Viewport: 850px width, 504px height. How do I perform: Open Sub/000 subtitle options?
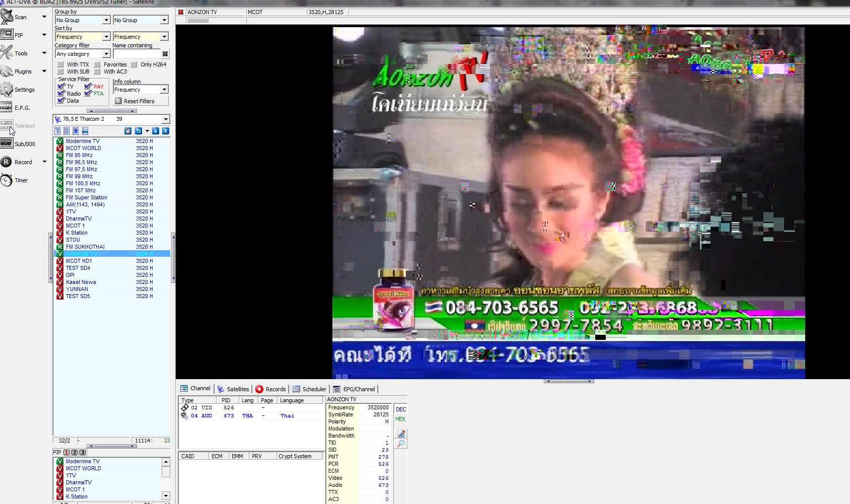click(18, 144)
